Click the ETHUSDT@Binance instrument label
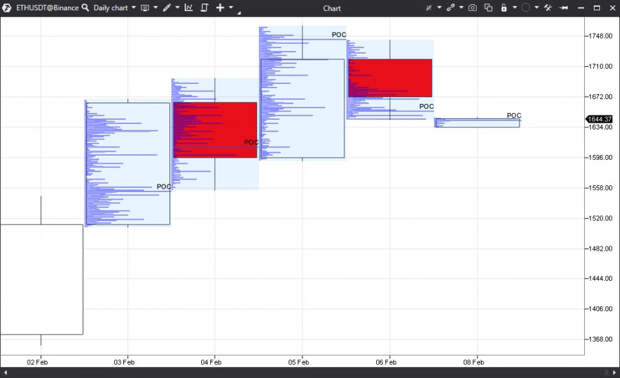 click(x=47, y=8)
